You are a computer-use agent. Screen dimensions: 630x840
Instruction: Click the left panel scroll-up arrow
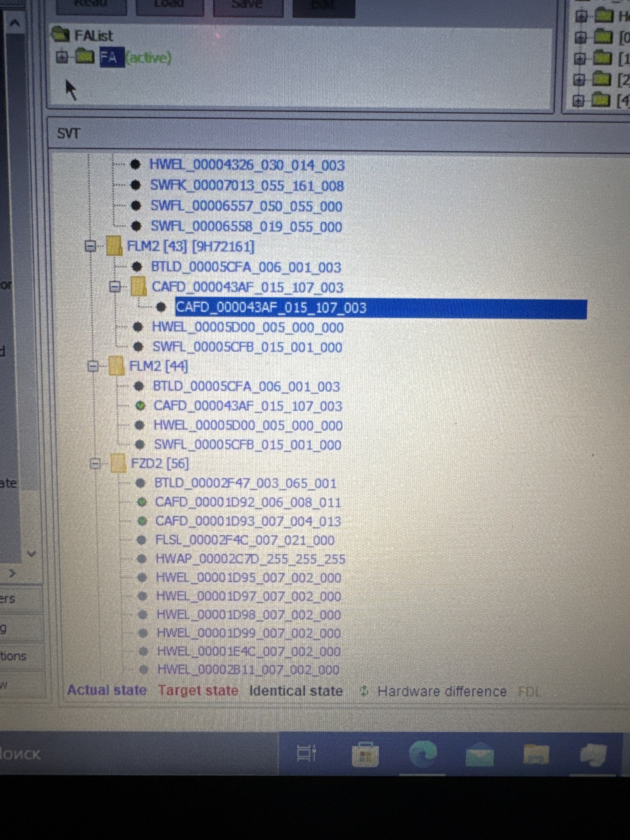(x=15, y=24)
